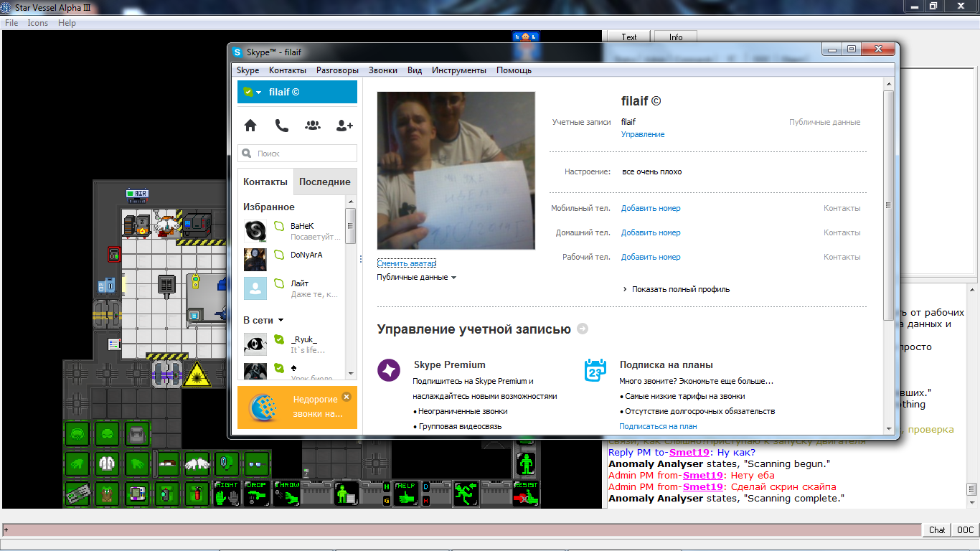Click the AIR alarm panel on station wall

137,193
